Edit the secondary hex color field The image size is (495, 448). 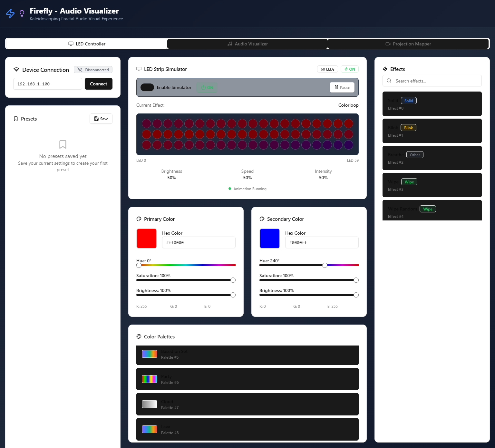pos(322,242)
